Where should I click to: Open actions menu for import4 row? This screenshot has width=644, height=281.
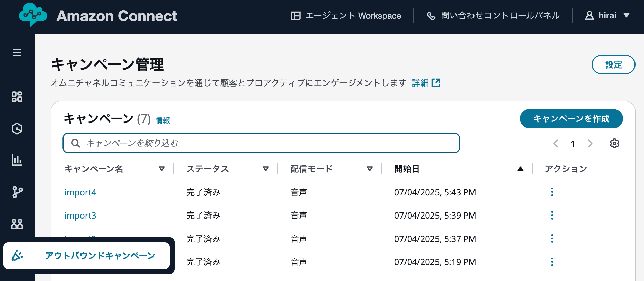pyautogui.click(x=552, y=192)
